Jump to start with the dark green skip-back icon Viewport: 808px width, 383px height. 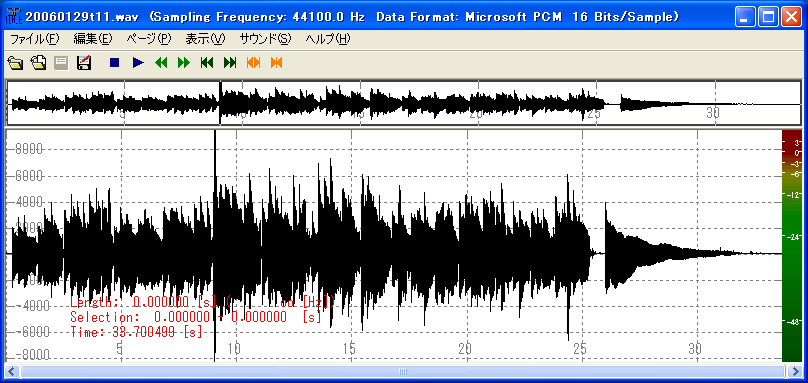click(207, 63)
